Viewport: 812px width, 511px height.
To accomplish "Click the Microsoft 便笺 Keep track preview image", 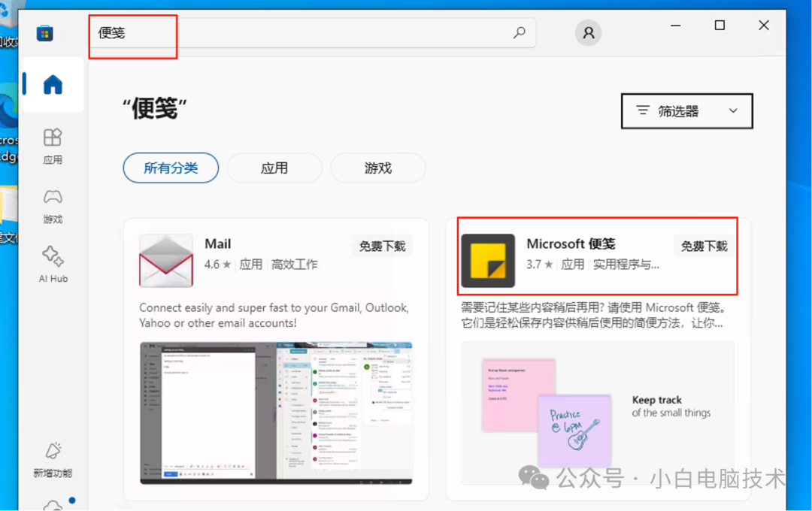I will pos(598,413).
